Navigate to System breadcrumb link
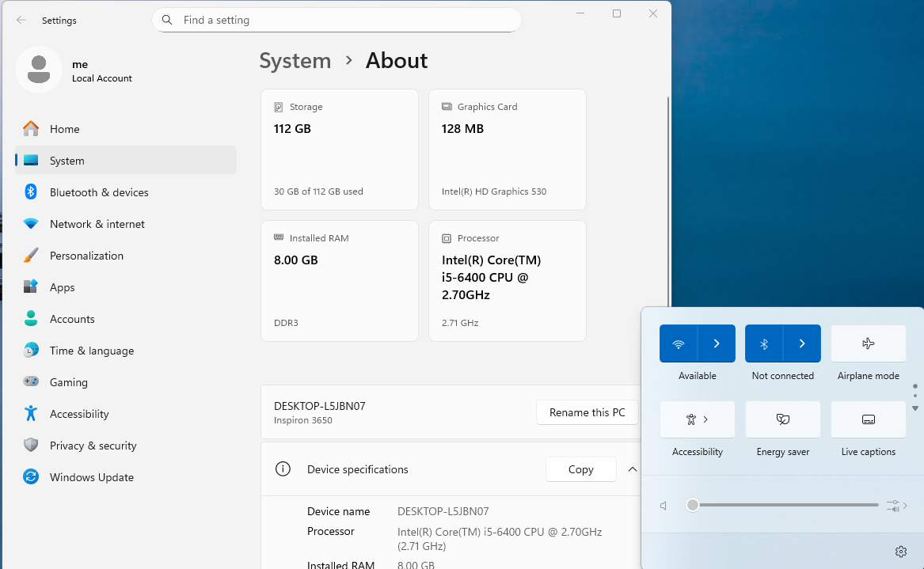This screenshot has width=924, height=569. click(x=295, y=61)
